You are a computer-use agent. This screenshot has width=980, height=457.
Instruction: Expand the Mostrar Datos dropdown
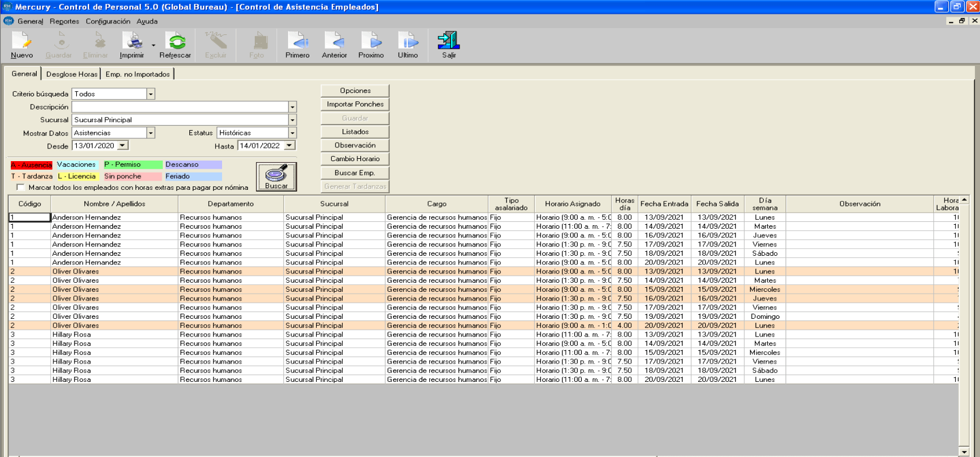(x=151, y=133)
